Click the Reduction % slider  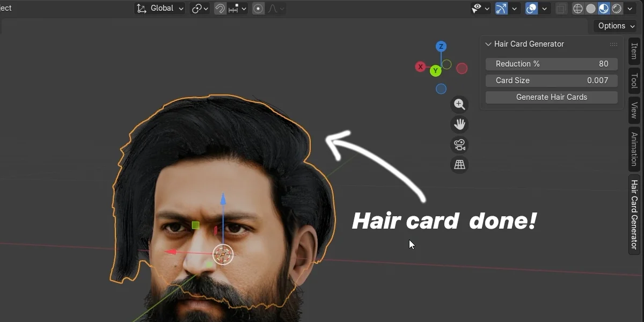point(551,64)
